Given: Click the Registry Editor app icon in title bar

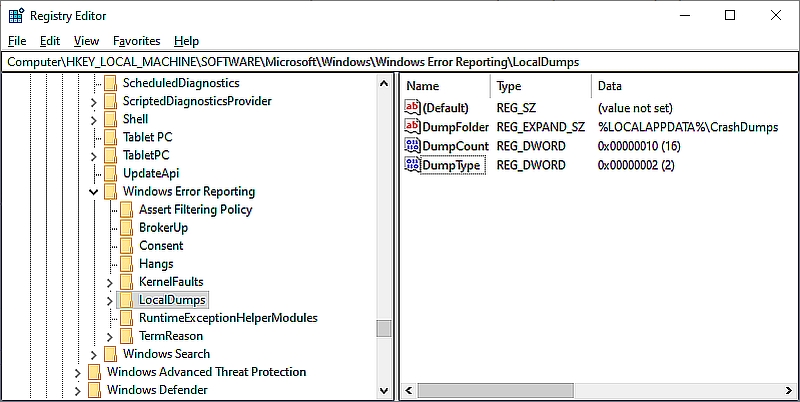Looking at the screenshot, I should 16,16.
